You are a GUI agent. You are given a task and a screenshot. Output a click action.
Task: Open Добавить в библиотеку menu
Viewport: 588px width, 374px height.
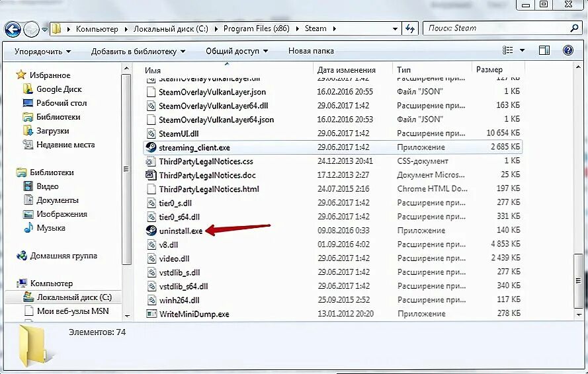pos(138,52)
